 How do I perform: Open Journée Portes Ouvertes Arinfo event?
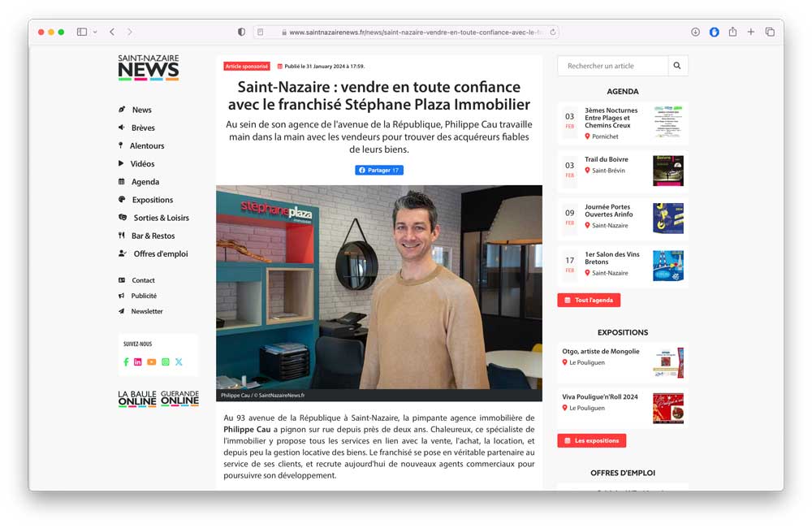[x=609, y=210]
